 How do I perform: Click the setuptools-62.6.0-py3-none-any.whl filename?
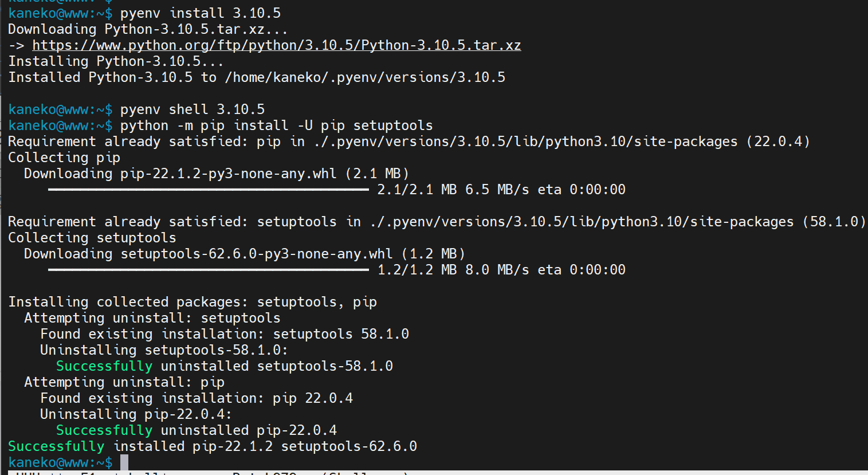[257, 254]
